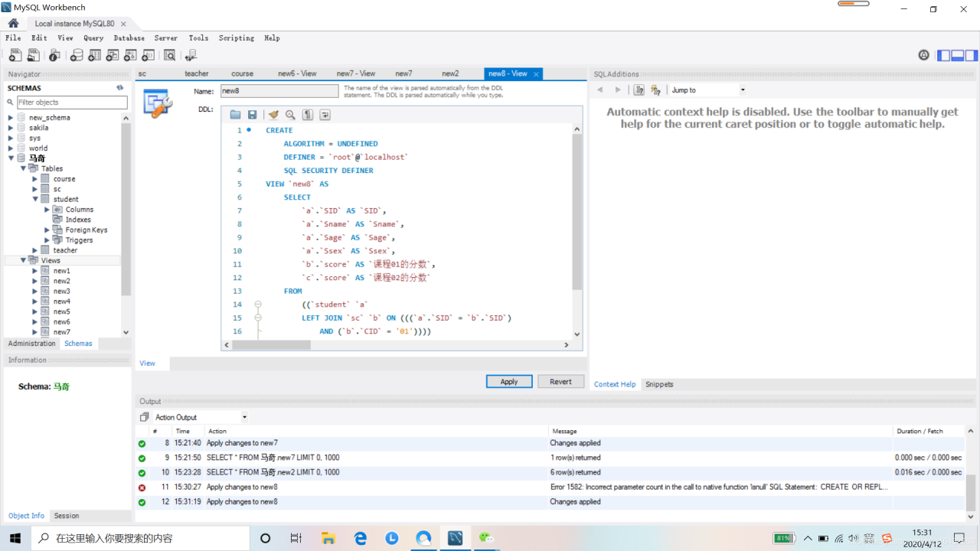This screenshot has width=980, height=551.
Task: Open the server inspector icon in toolbar
Action: coord(54,55)
